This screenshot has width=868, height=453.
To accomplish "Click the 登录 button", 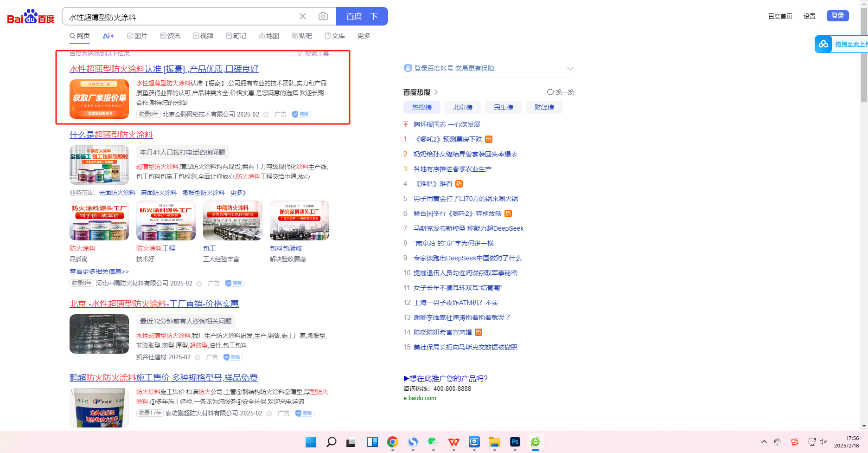I will coord(838,16).
